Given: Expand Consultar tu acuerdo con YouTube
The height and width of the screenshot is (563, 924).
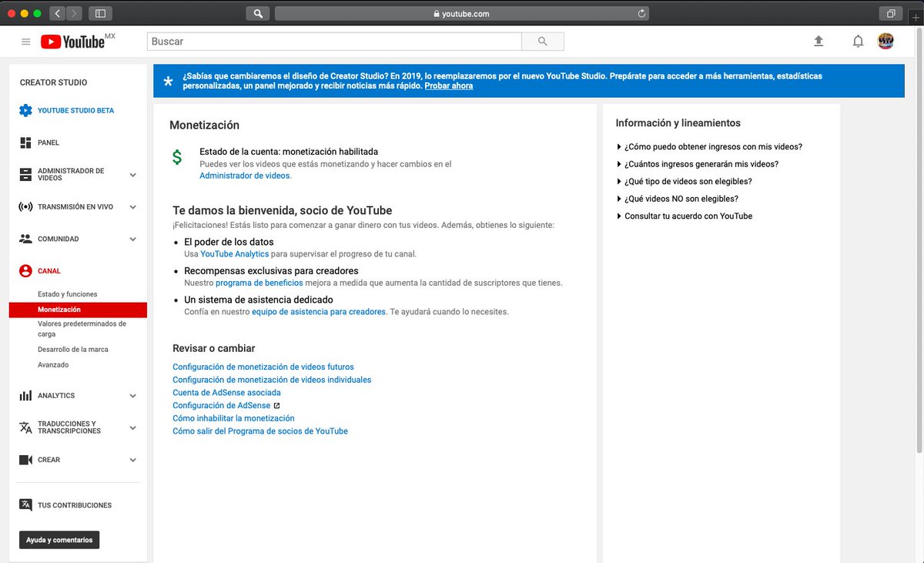Looking at the screenshot, I should coord(685,216).
